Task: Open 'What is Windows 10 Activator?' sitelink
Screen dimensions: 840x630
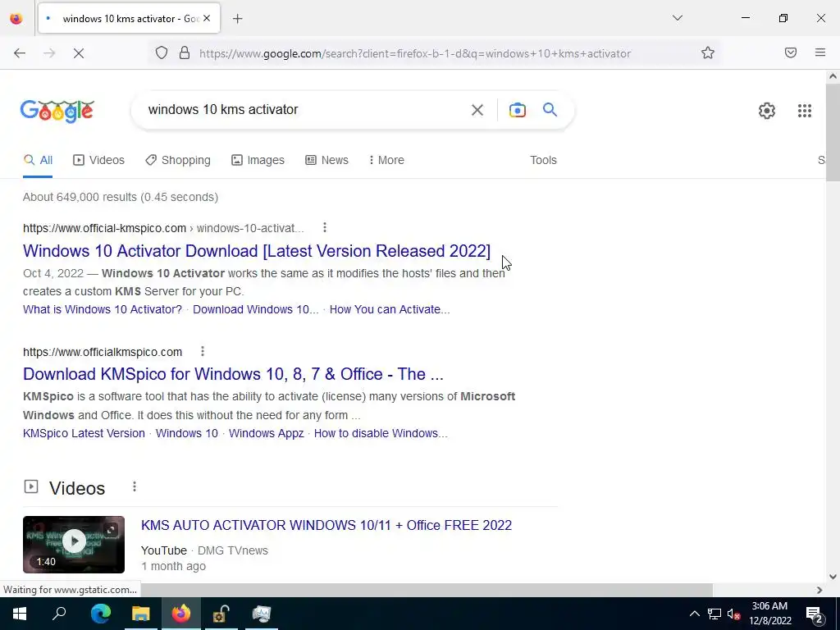Action: click(x=103, y=309)
